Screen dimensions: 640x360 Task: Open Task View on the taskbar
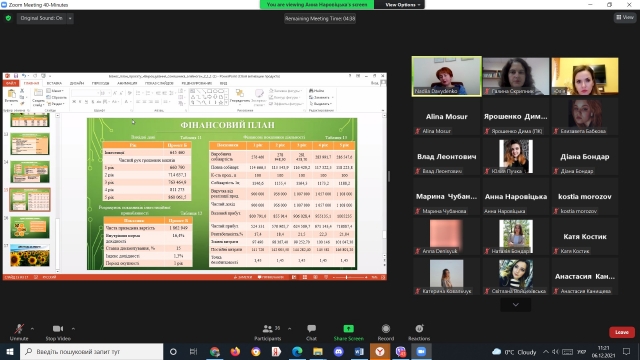pyautogui.click(x=193, y=351)
